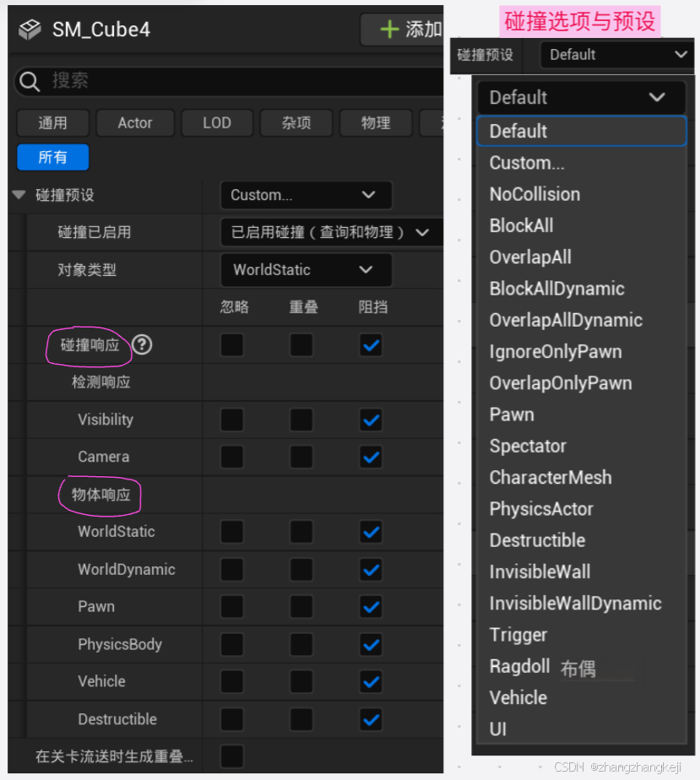This screenshot has height=780, width=700.
Task: Open the WorldStatic object type dropdown
Action: [306, 269]
